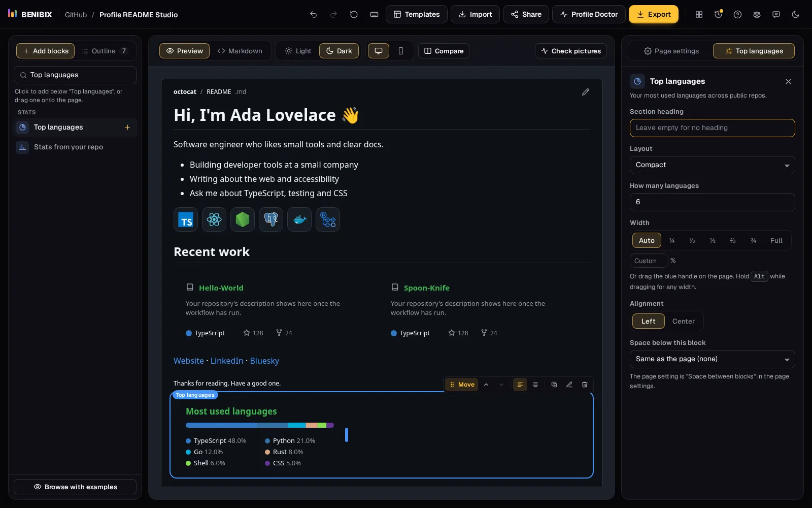
Task: Click the block search field
Action: [75, 75]
